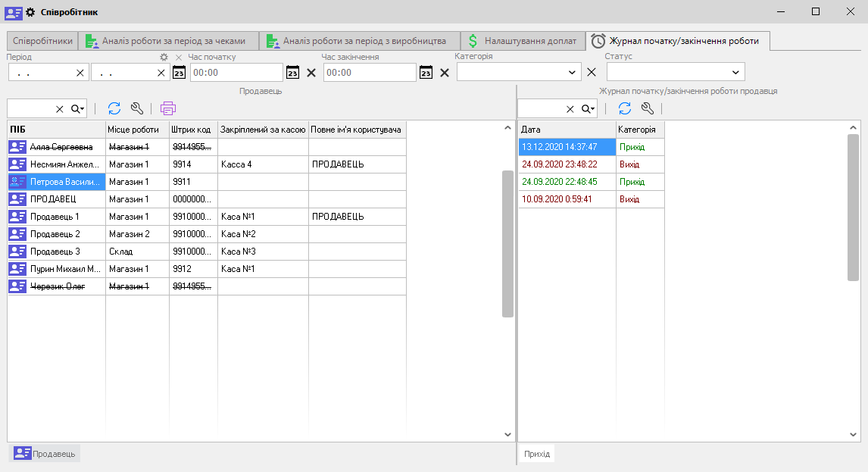This screenshot has width=868, height=472.
Task: Clear the end time filter
Action: (x=445, y=72)
